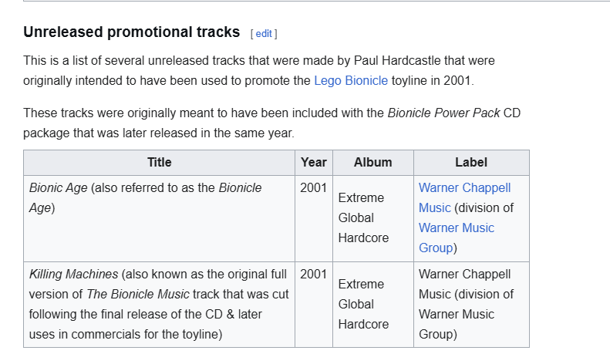Image resolution: width=610 pixels, height=364 pixels.
Task: Select the album cell in Killing Machines row
Action: point(363,304)
